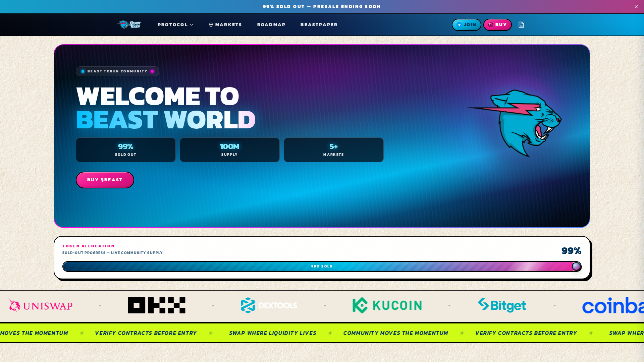Click the pink Buy button in navbar
This screenshot has width=644, height=362.
point(497,25)
